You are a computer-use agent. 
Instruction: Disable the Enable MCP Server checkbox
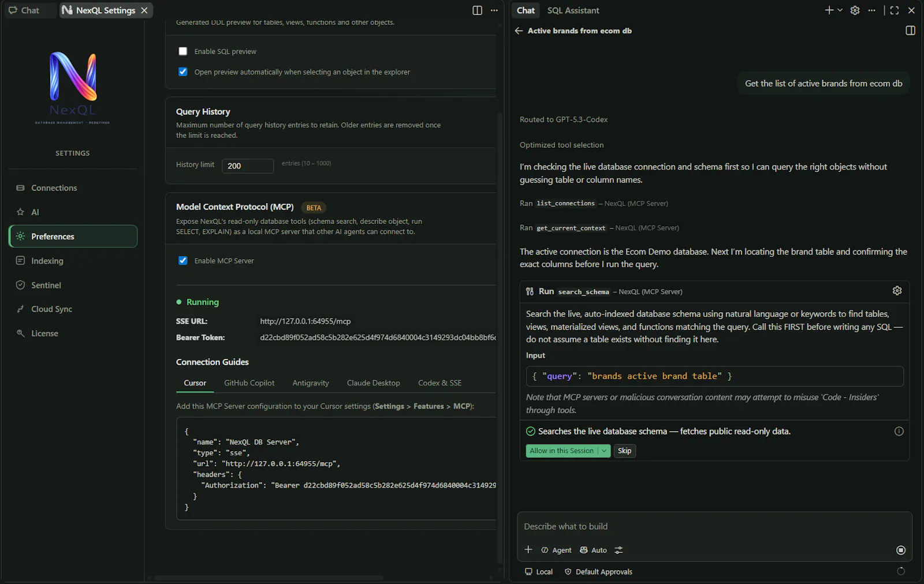tap(183, 261)
